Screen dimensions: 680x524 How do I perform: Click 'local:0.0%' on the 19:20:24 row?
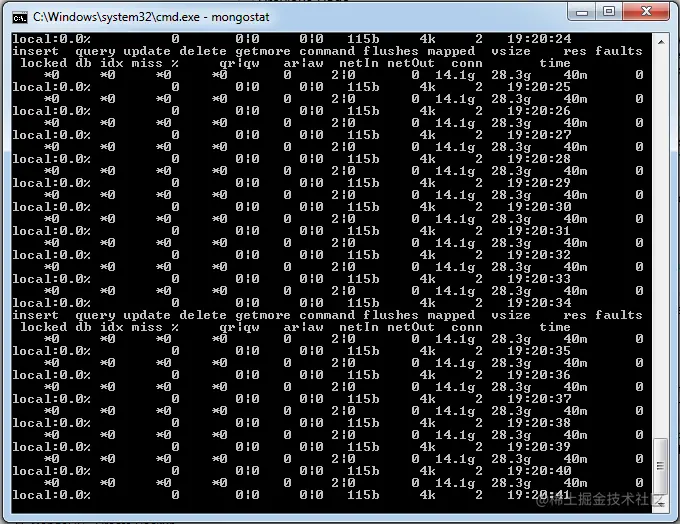(x=52, y=39)
